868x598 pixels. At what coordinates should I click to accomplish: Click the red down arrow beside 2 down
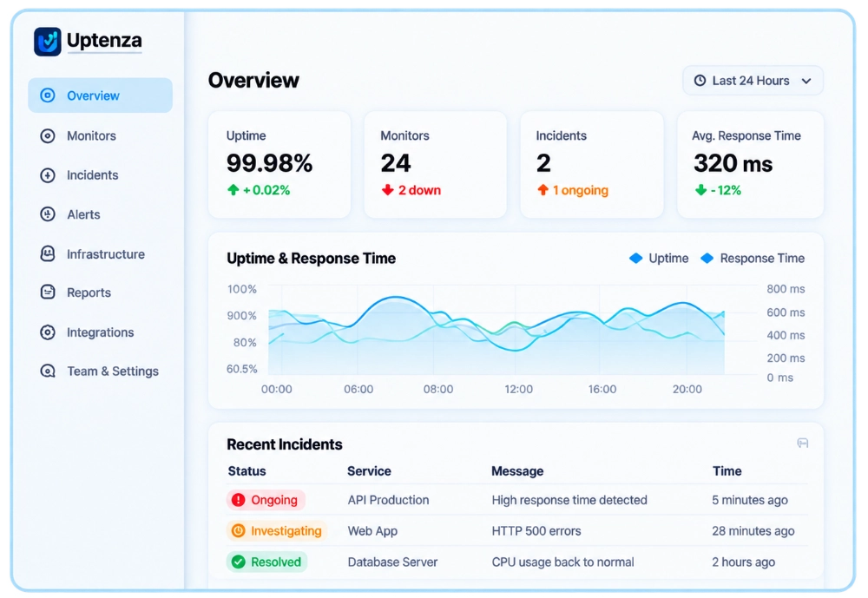tap(387, 190)
